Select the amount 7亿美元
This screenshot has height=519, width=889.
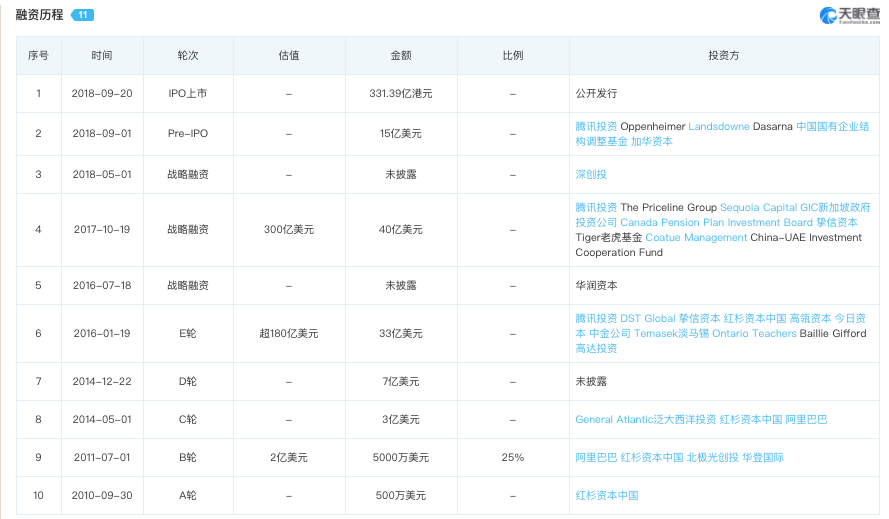(x=401, y=381)
